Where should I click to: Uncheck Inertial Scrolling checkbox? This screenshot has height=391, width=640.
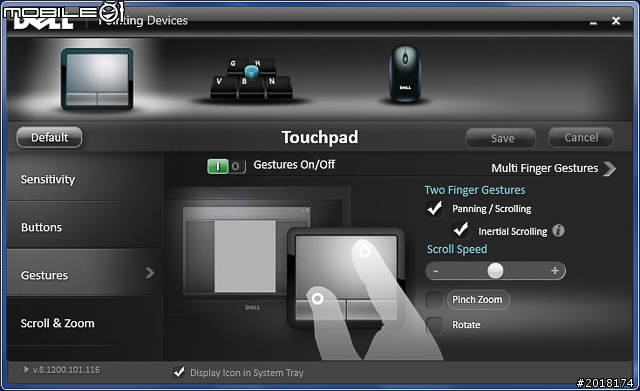[461, 230]
